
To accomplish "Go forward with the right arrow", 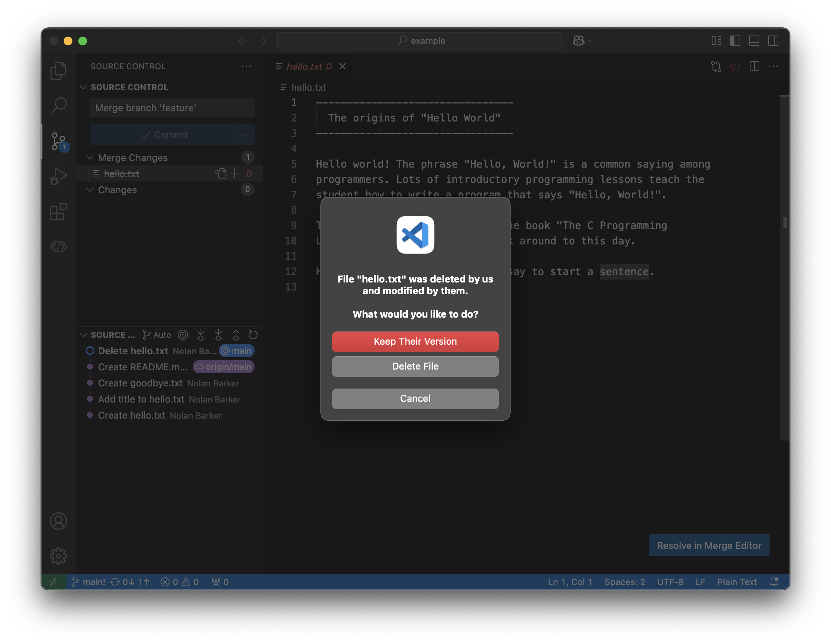I will point(262,41).
